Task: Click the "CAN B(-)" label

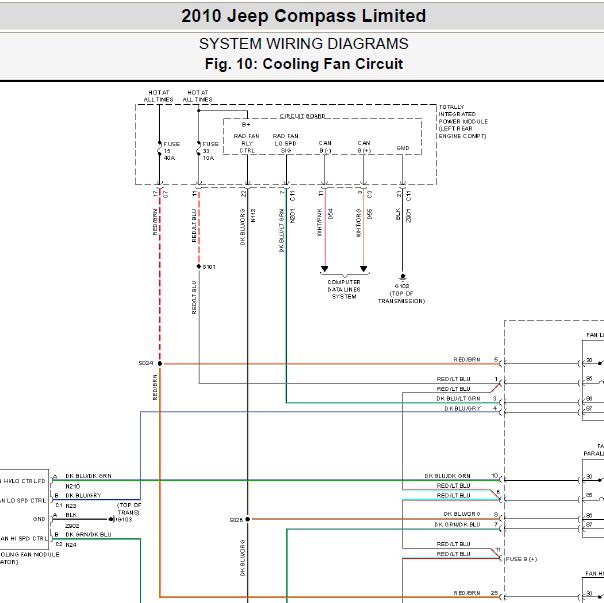Action: [x=325, y=147]
